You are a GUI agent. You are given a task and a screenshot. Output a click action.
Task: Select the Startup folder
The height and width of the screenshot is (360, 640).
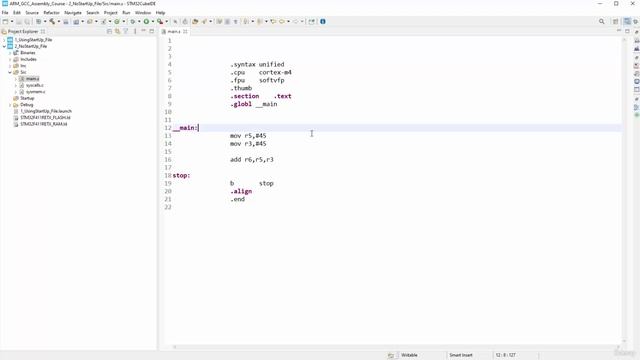pyautogui.click(x=27, y=98)
